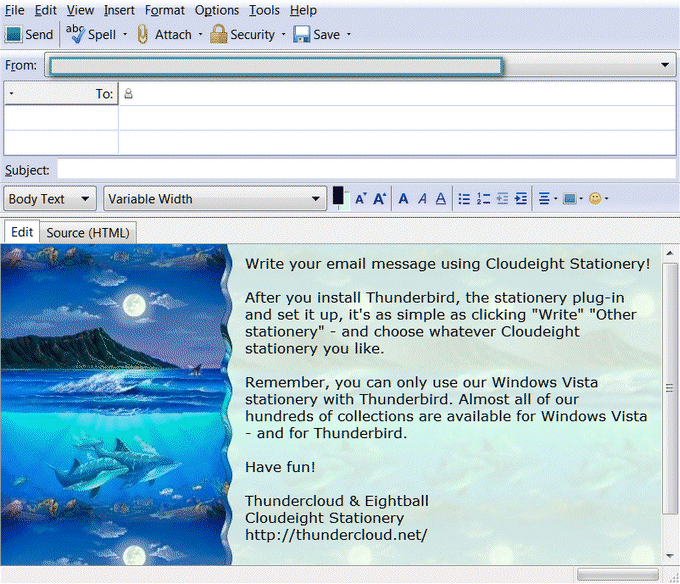Click the scroll down arrow in message body

[670, 556]
